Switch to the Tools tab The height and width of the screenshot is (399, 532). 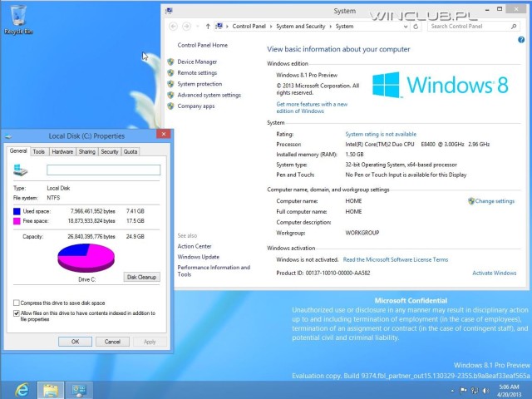tap(39, 151)
